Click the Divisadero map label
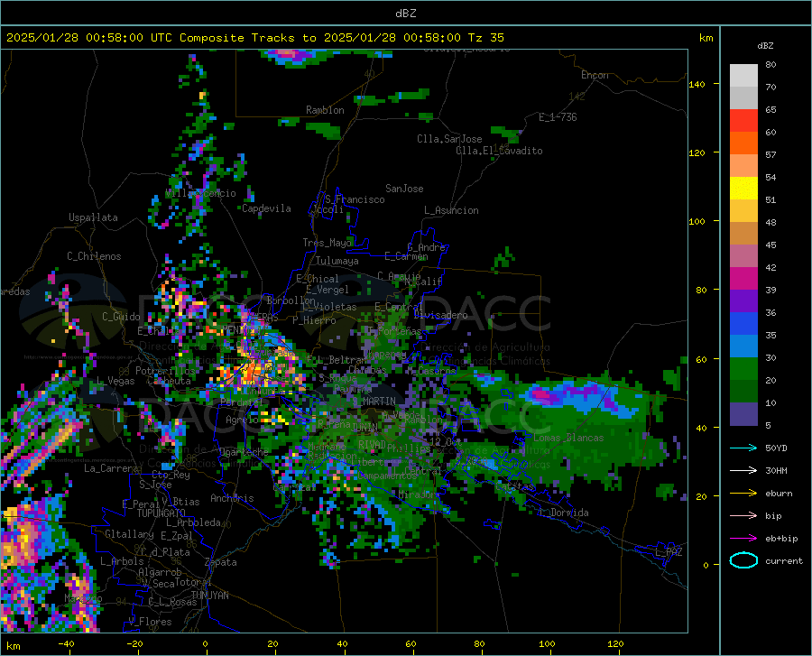The image size is (812, 656). (x=440, y=315)
